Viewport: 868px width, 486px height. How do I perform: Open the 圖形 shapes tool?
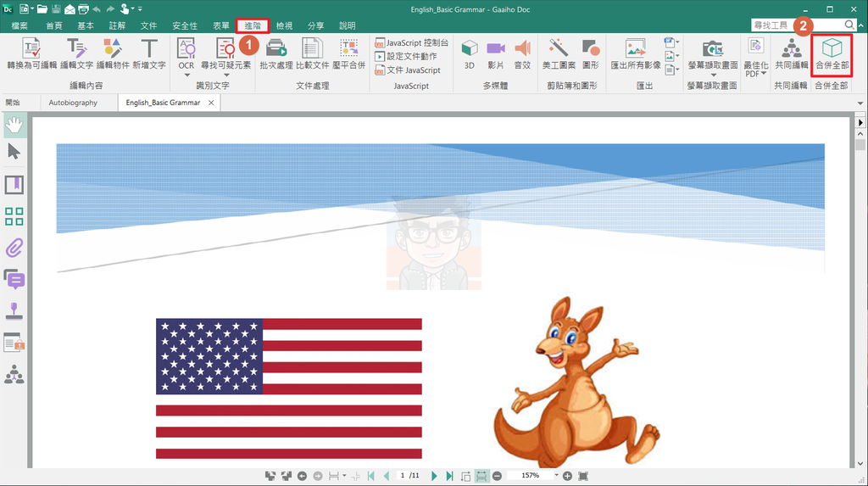click(591, 53)
